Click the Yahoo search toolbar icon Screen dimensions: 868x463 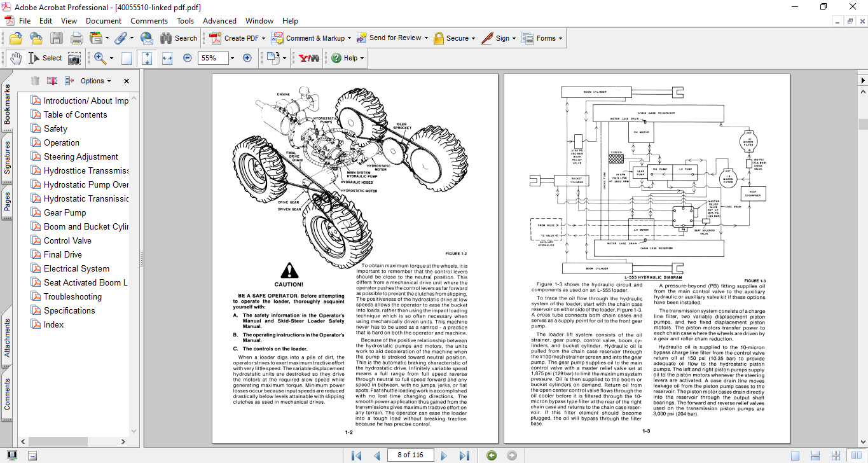click(x=309, y=58)
